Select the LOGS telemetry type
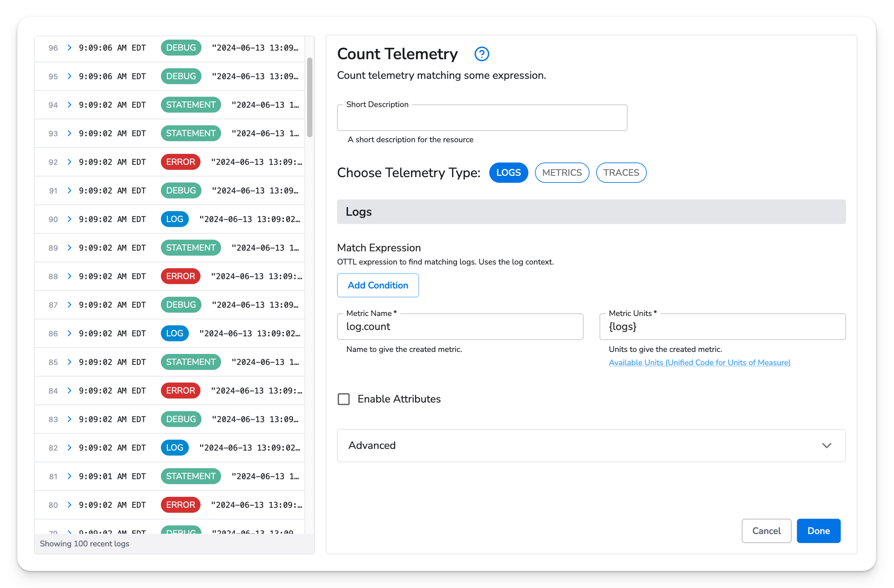 pos(508,173)
